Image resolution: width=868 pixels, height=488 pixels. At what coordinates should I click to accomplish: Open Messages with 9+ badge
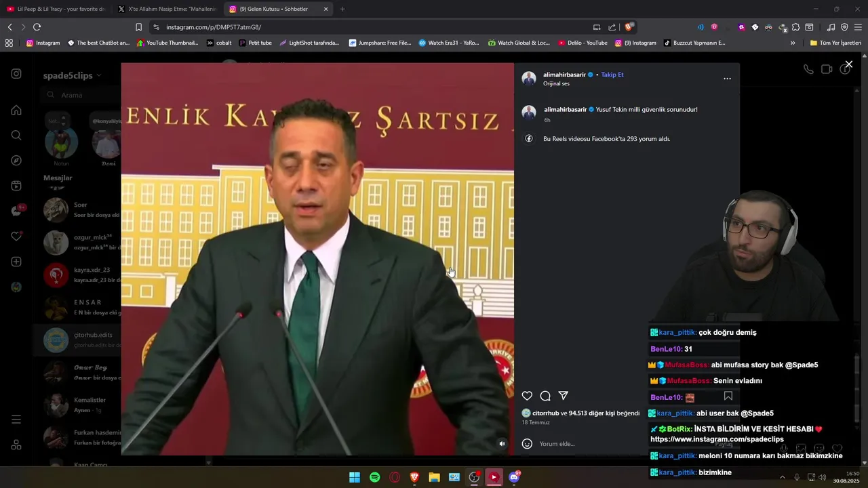click(x=16, y=211)
